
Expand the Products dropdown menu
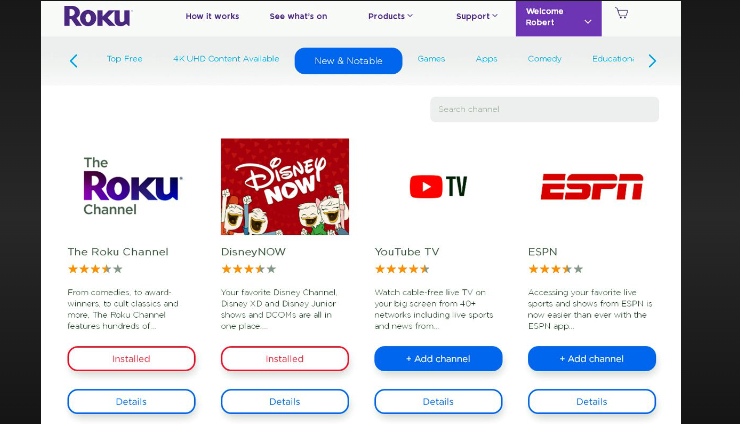[390, 17]
